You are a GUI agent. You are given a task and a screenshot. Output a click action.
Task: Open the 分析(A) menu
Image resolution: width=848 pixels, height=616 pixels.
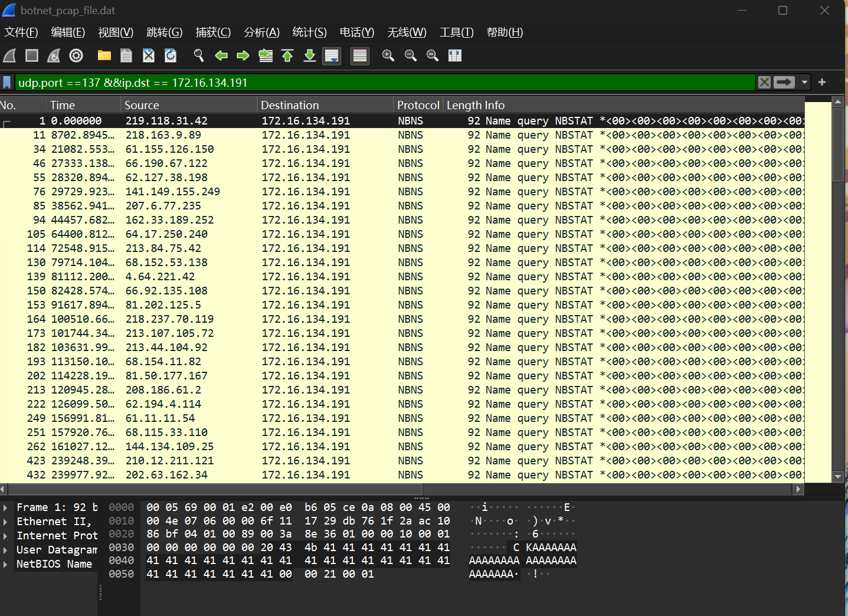pyautogui.click(x=262, y=32)
